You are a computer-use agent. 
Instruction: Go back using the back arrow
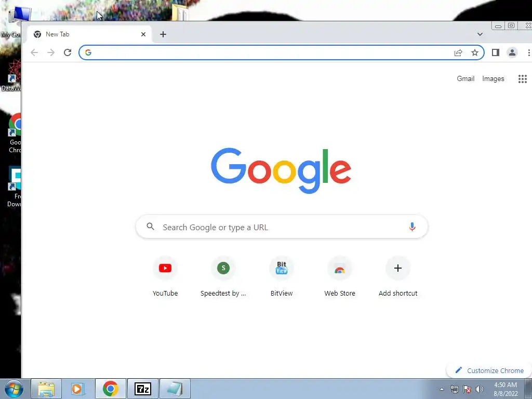34,52
